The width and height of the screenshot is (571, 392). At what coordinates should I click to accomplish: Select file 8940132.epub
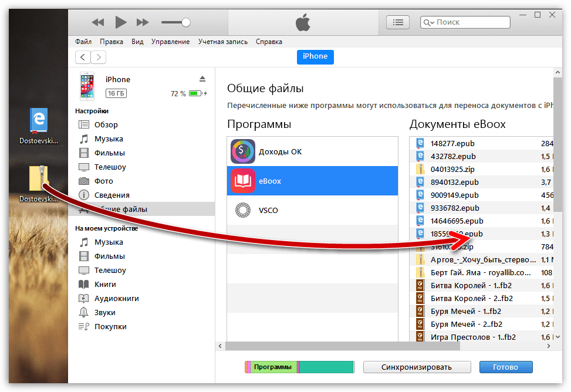pyautogui.click(x=481, y=182)
